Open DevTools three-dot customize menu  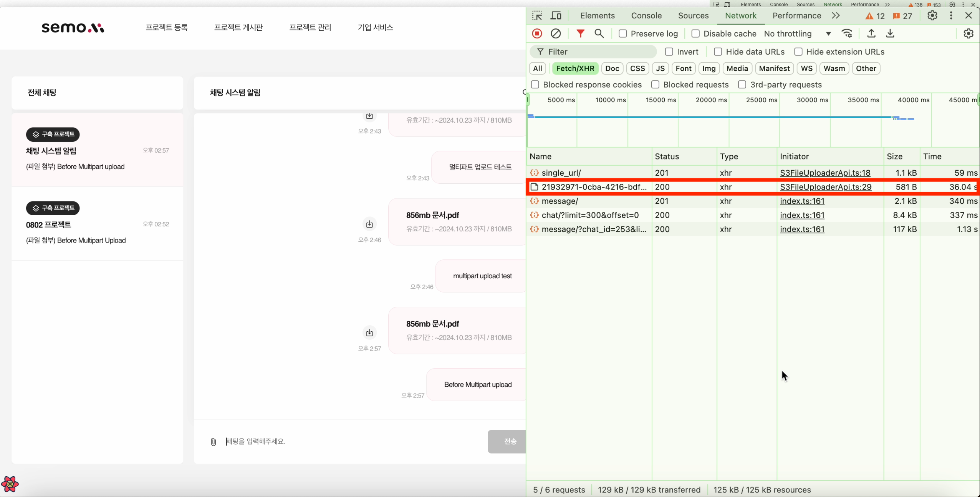[x=951, y=16]
